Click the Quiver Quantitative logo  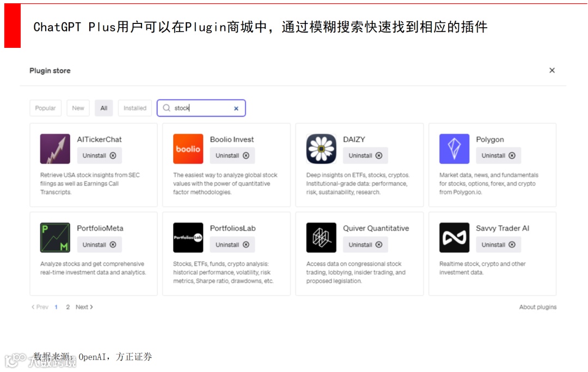coord(321,238)
